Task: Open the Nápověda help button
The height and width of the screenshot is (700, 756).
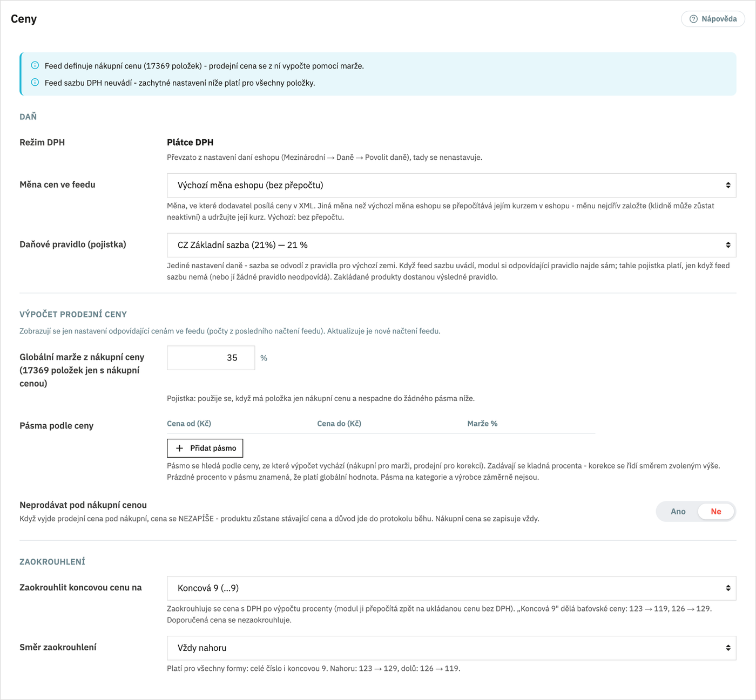Action: pos(713,19)
